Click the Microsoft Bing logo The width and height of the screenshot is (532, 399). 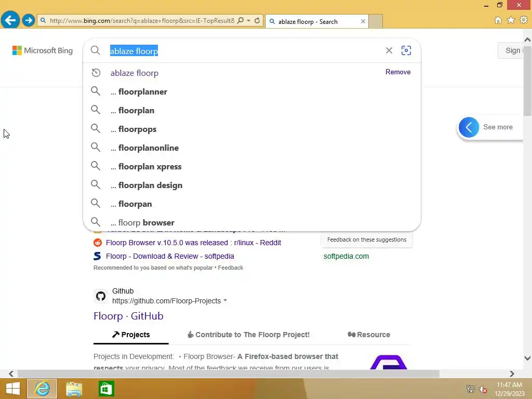click(43, 50)
